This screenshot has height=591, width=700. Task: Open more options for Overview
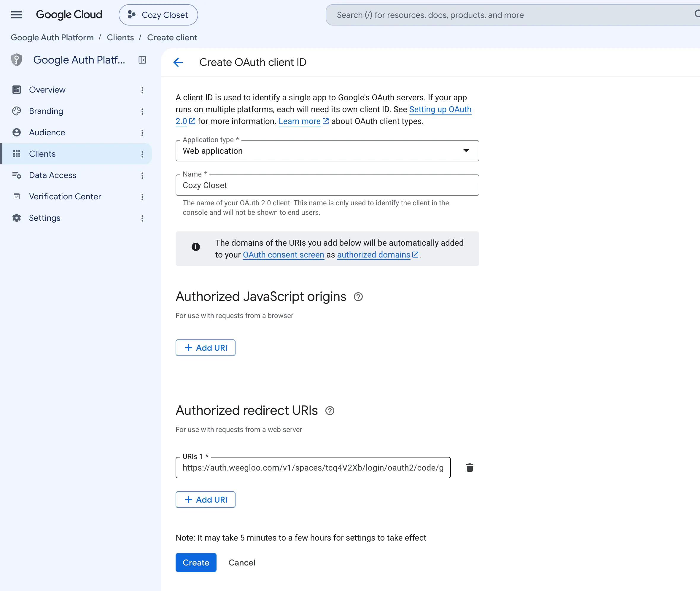(142, 90)
